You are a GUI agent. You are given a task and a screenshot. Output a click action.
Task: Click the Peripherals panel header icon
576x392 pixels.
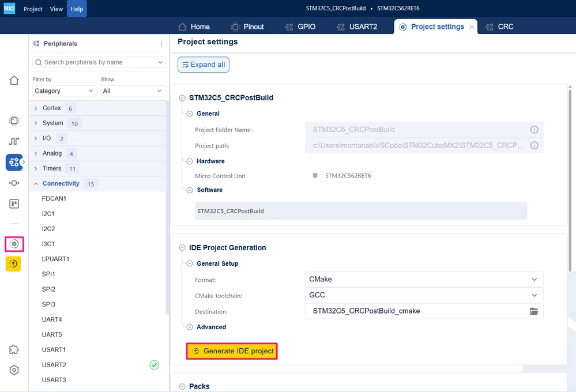click(36, 43)
